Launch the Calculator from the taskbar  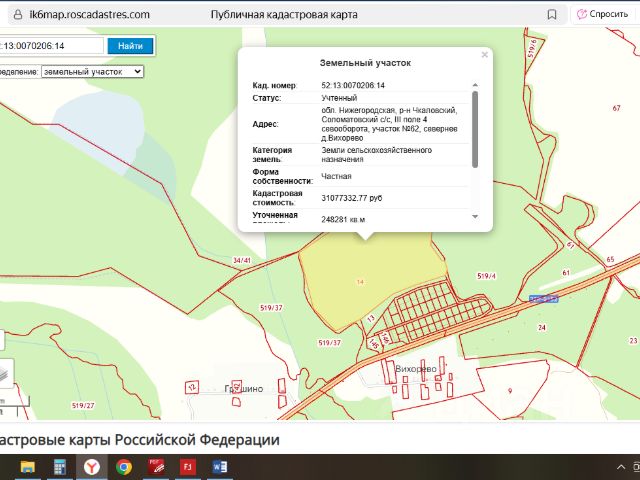pos(60,467)
